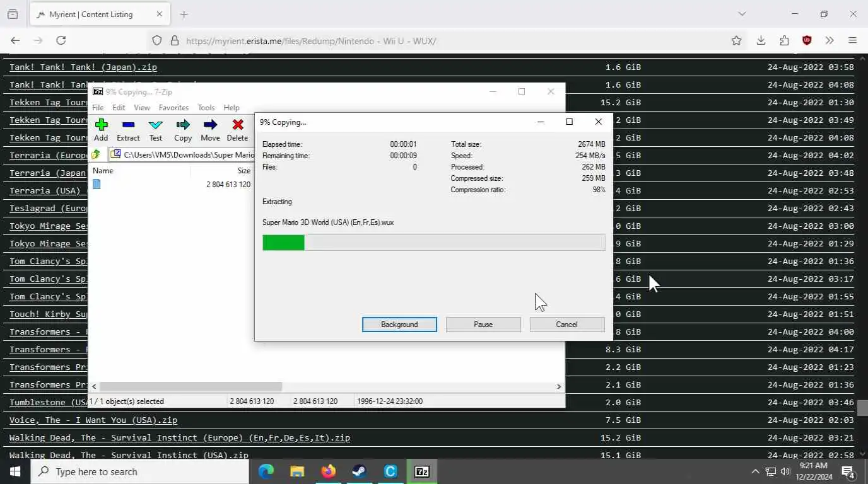This screenshot has width=868, height=484.
Task: Click 7-Zip horizontal scrollbar left arrow
Action: (x=94, y=386)
